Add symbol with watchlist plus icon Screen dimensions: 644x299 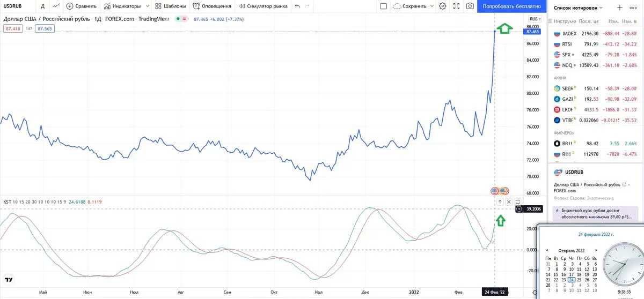(620, 8)
